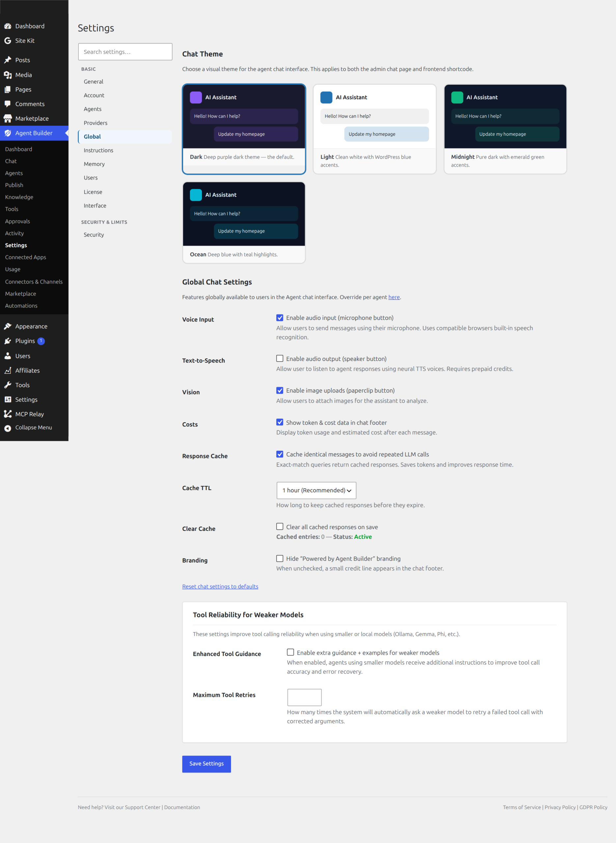
Task: Click the Maximum Tool Retries input box
Action: [304, 697]
